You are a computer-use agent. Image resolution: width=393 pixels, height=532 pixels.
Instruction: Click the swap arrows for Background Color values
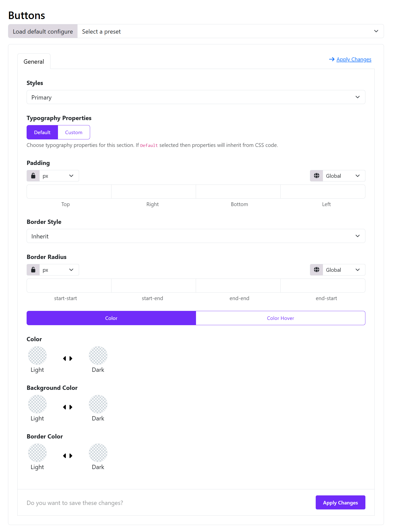click(68, 407)
